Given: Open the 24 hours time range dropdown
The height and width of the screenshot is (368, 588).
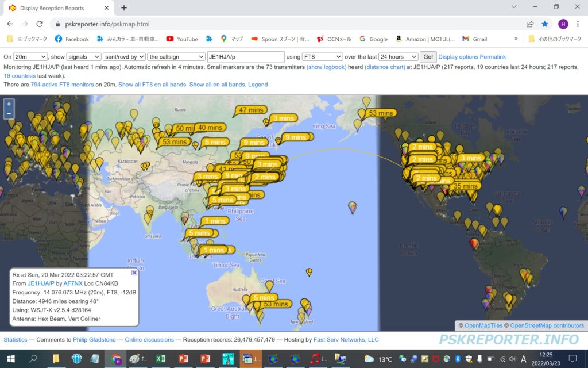Looking at the screenshot, I should pyautogui.click(x=398, y=57).
